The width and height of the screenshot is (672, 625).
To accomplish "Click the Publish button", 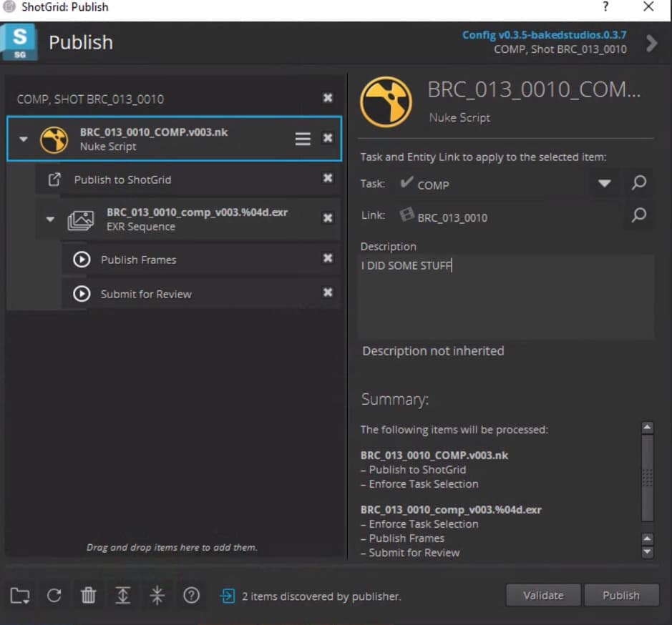I will (x=620, y=595).
